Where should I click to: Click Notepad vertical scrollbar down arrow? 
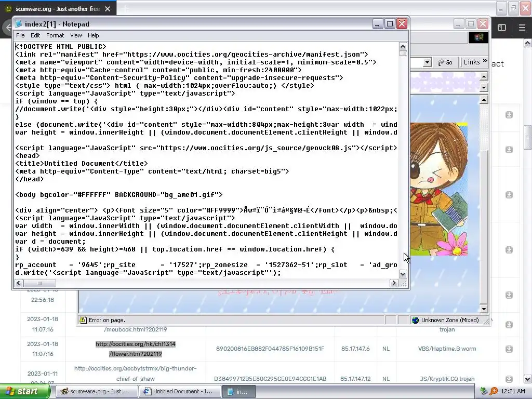(x=403, y=274)
